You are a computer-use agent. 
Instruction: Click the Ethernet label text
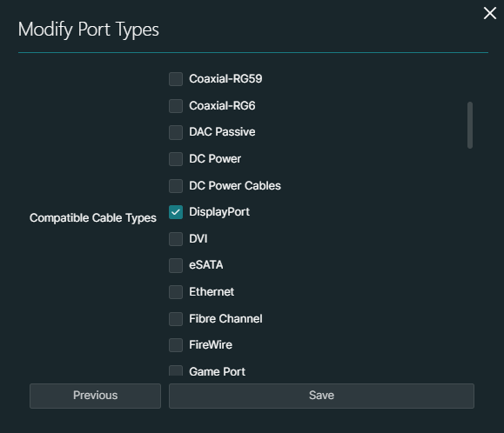pyautogui.click(x=212, y=292)
